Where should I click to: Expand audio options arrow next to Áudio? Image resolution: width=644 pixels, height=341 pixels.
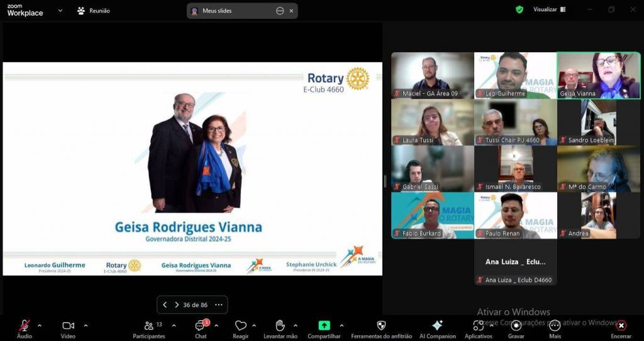click(x=40, y=325)
